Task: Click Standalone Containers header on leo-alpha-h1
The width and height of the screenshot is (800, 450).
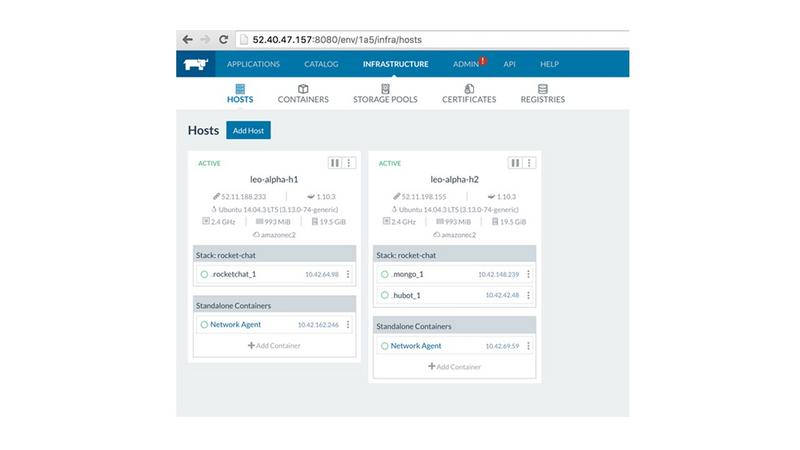Action: [x=274, y=305]
